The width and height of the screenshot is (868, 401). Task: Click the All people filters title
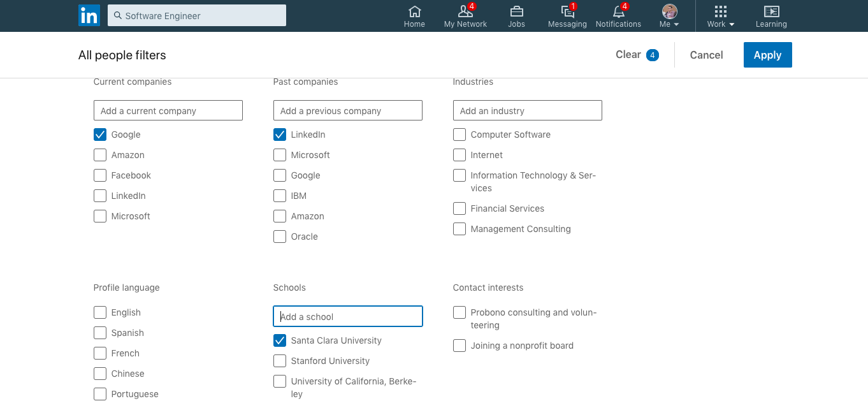coord(122,55)
